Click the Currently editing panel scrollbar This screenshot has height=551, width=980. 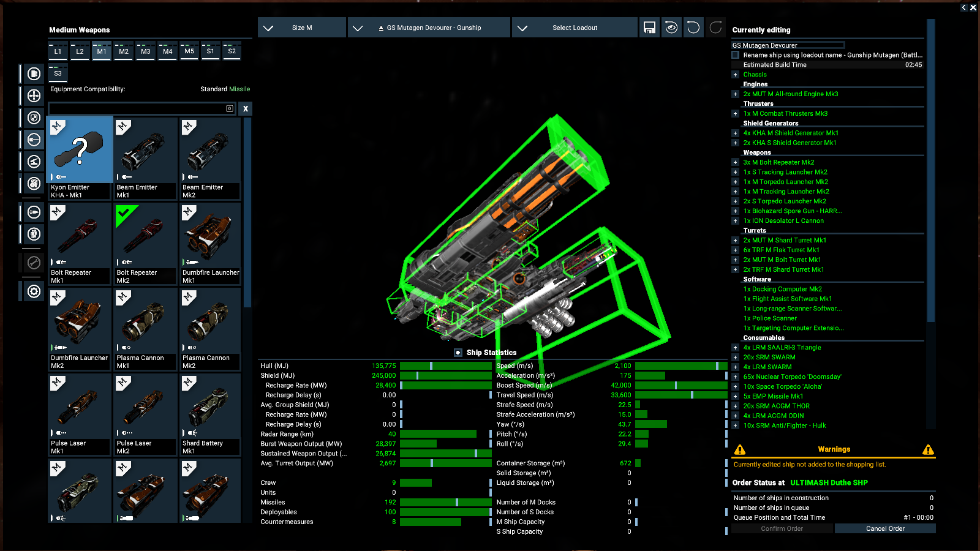[x=931, y=170]
